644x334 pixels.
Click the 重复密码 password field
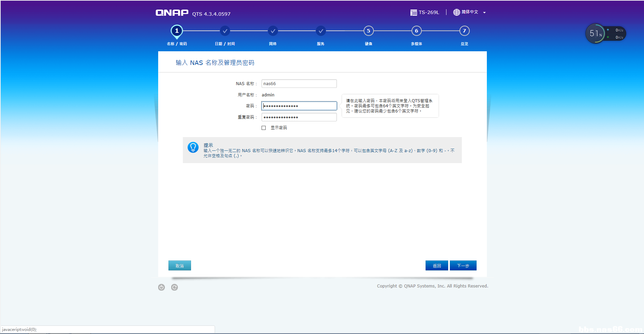pyautogui.click(x=299, y=117)
